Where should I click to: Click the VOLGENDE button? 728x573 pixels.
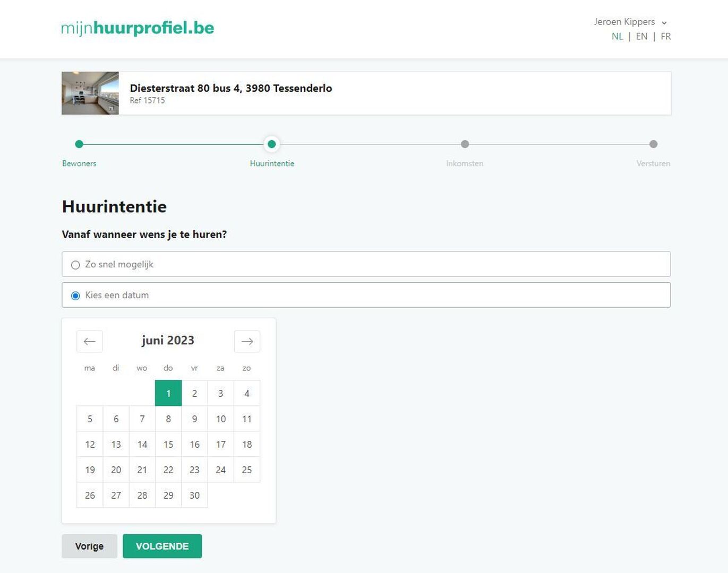[x=162, y=546]
